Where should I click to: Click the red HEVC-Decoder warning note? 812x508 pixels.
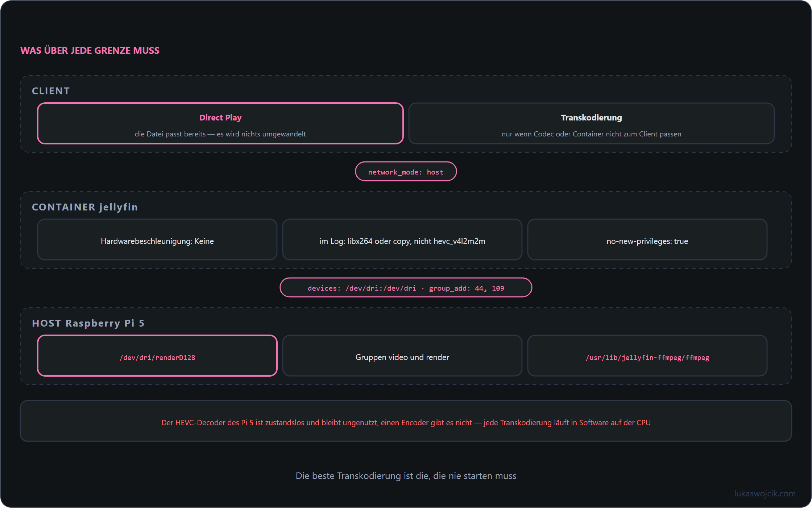coord(406,421)
